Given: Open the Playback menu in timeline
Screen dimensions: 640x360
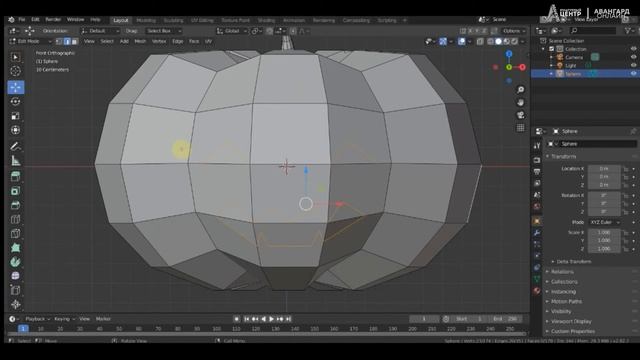Looking at the screenshot, I should (x=37, y=319).
